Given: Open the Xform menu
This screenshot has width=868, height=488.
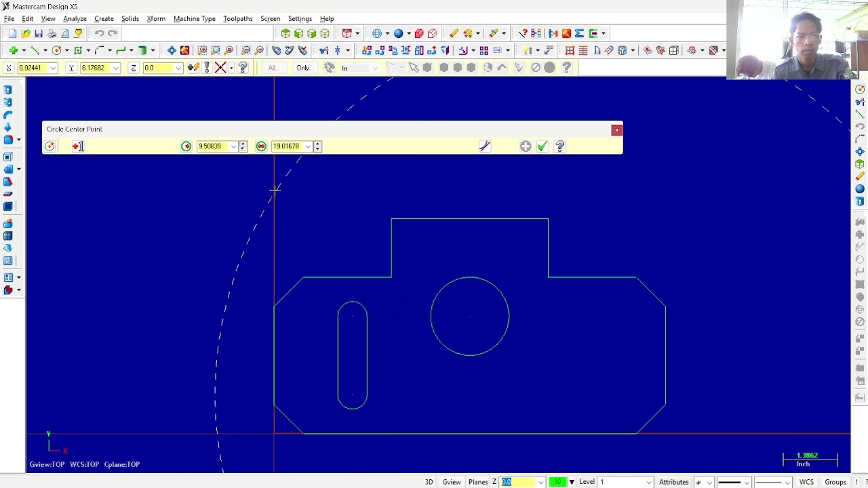Looking at the screenshot, I should [x=156, y=19].
